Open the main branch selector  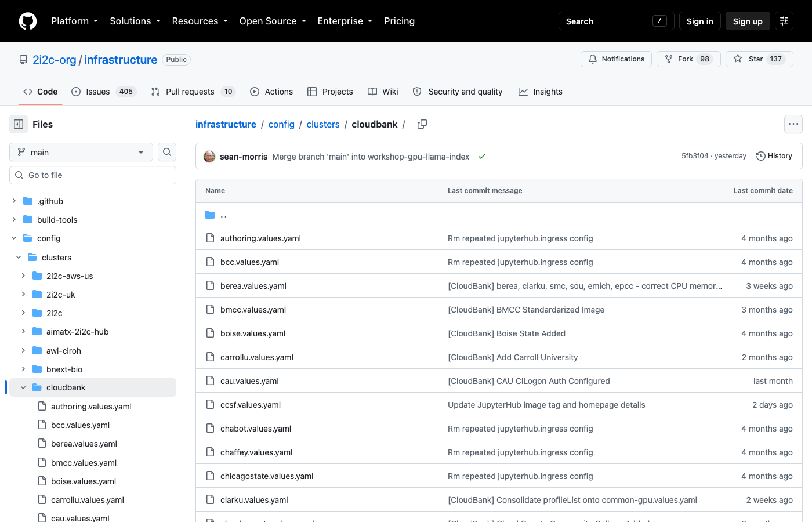[81, 152]
